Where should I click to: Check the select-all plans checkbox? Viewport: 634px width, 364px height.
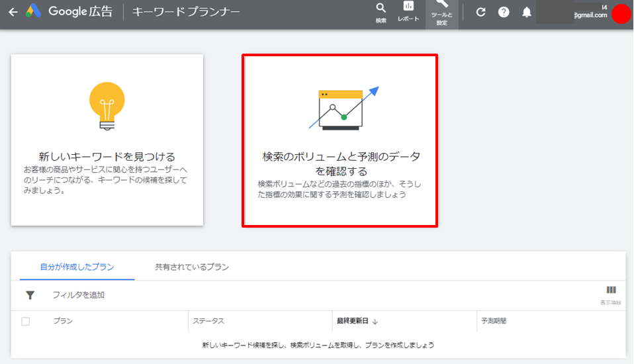(25, 322)
